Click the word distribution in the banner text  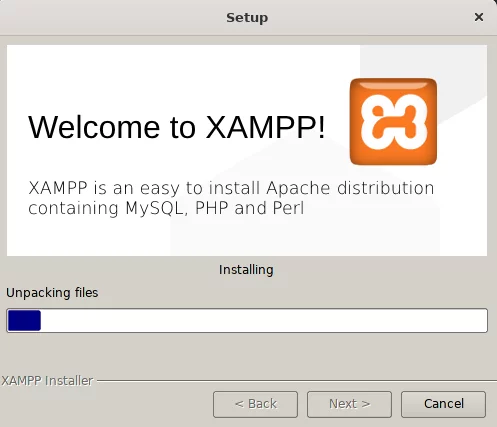tap(386, 188)
